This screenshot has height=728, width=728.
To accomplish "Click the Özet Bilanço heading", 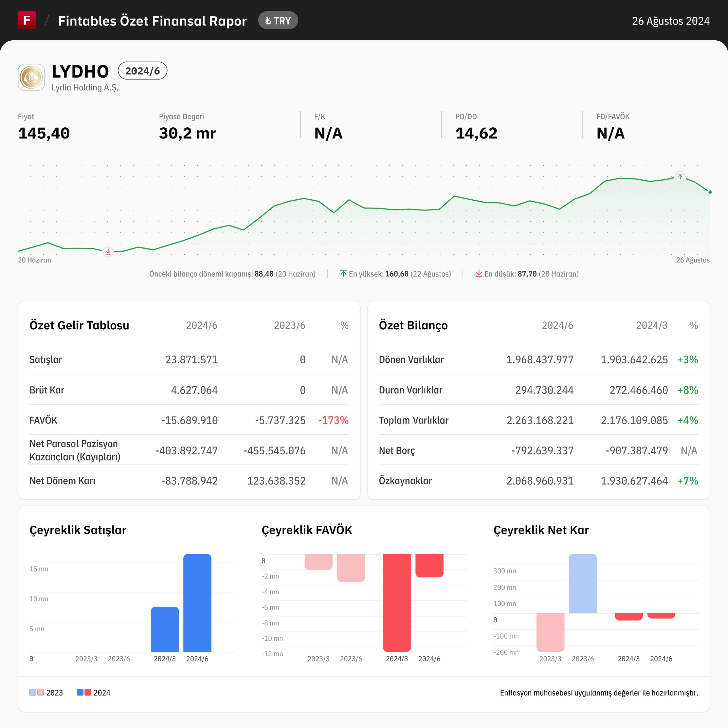I will 413,325.
